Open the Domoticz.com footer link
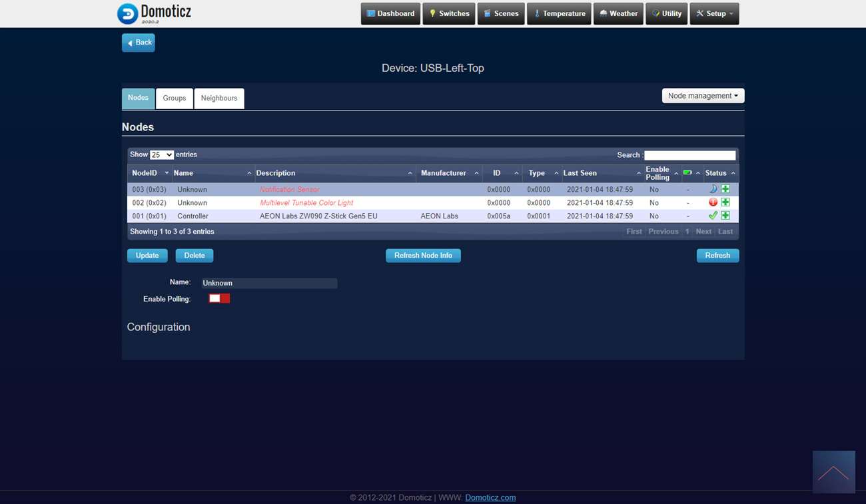This screenshot has height=504, width=866. (x=490, y=497)
